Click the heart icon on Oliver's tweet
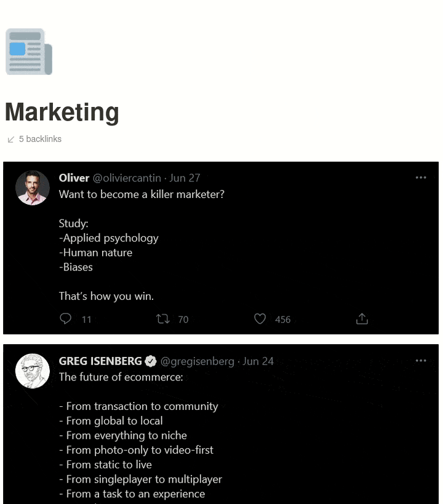443x504 pixels. (260, 319)
